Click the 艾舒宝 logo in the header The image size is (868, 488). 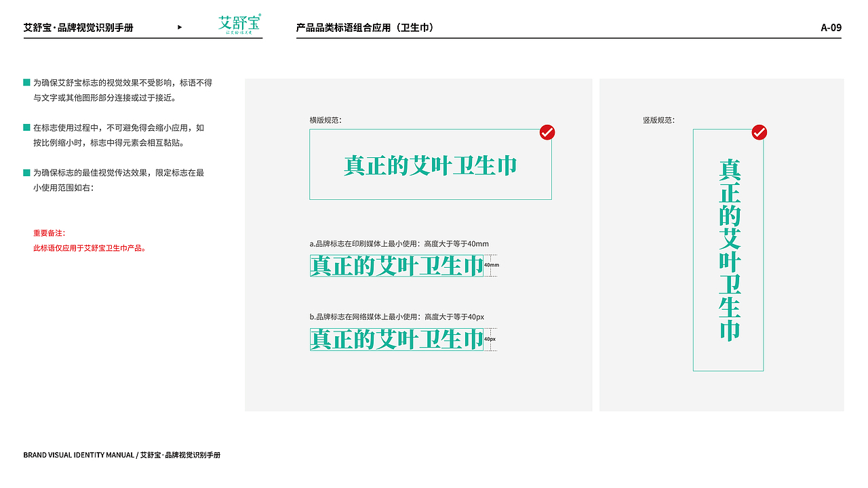(x=239, y=25)
